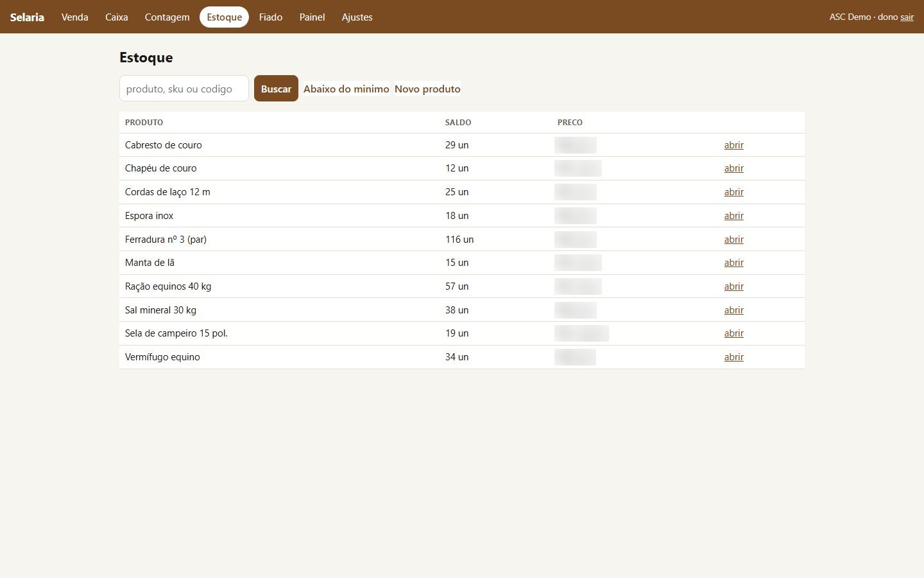Image resolution: width=924 pixels, height=578 pixels.
Task: Click the Estoque page heading
Action: (x=146, y=58)
